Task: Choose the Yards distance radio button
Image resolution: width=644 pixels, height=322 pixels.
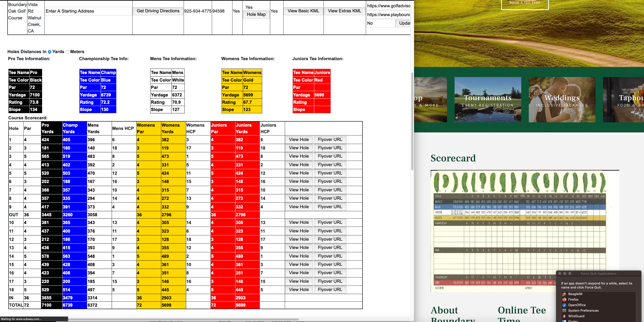Action: click(50, 52)
